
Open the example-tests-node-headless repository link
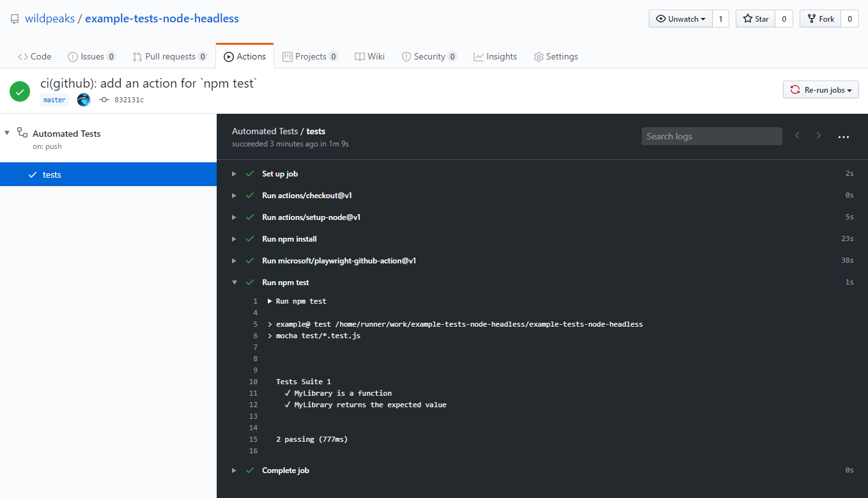162,19
